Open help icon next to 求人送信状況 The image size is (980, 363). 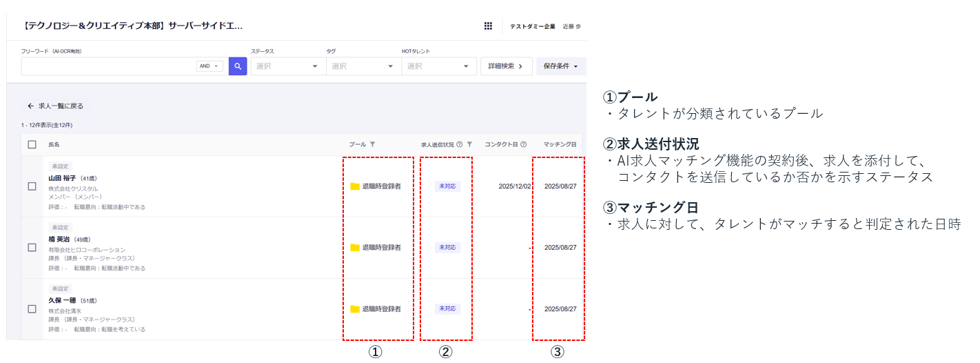pos(459,144)
